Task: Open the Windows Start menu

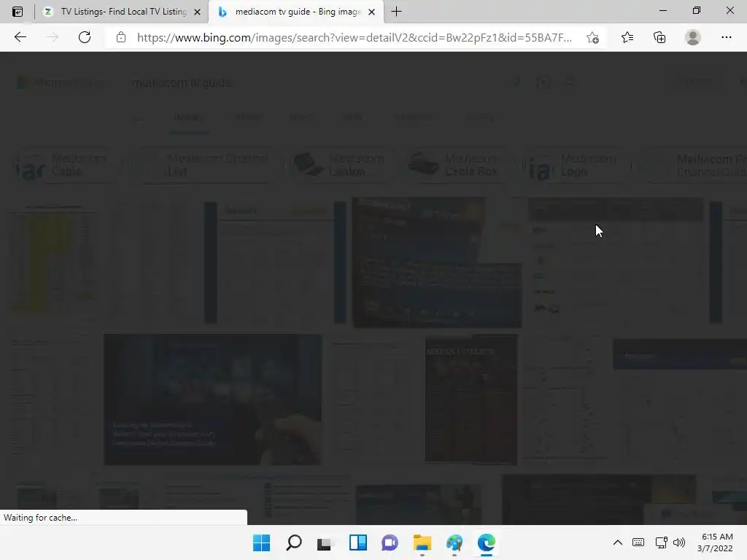Action: (x=262, y=542)
